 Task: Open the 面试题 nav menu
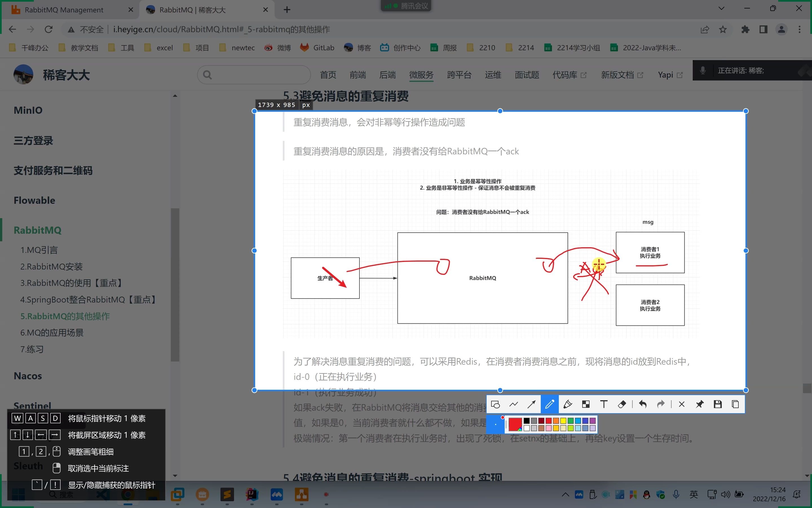point(527,75)
